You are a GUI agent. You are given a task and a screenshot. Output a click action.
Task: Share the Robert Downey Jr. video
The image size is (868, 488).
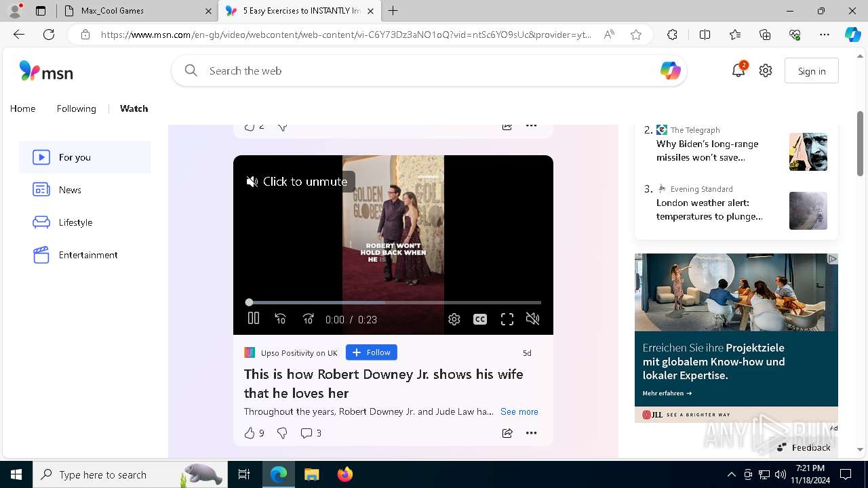pyautogui.click(x=507, y=433)
